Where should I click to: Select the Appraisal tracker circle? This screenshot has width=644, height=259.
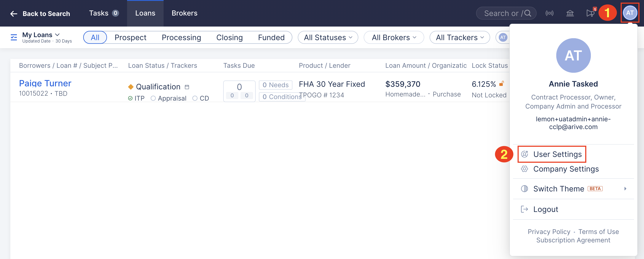[153, 98]
